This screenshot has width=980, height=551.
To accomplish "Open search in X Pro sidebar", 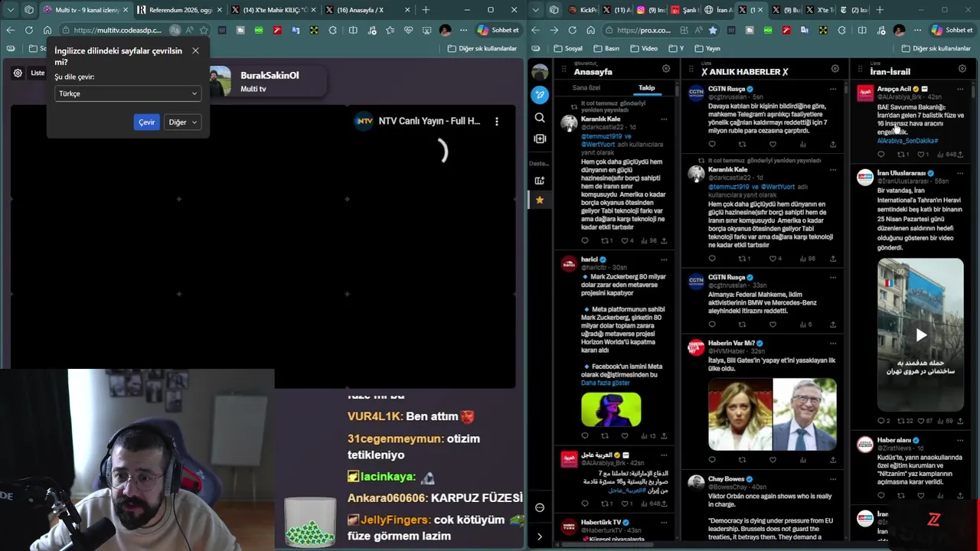I will pyautogui.click(x=540, y=118).
